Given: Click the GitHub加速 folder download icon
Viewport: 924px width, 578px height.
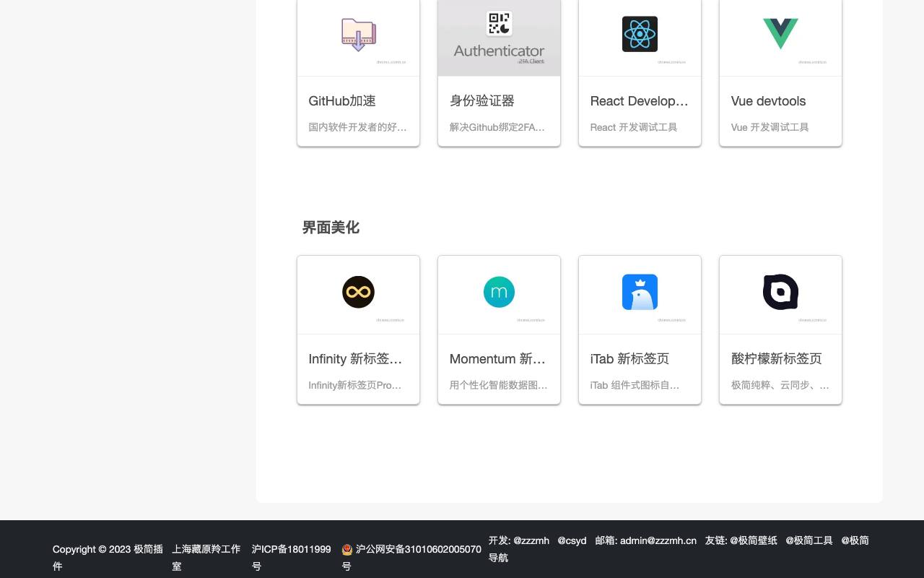Looking at the screenshot, I should click(x=358, y=34).
